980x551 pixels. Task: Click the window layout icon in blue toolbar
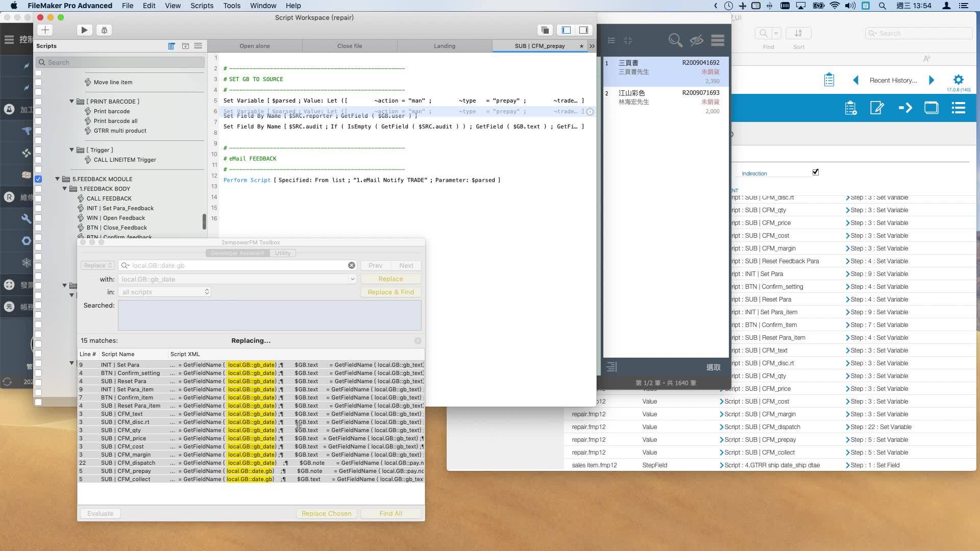pos(931,108)
